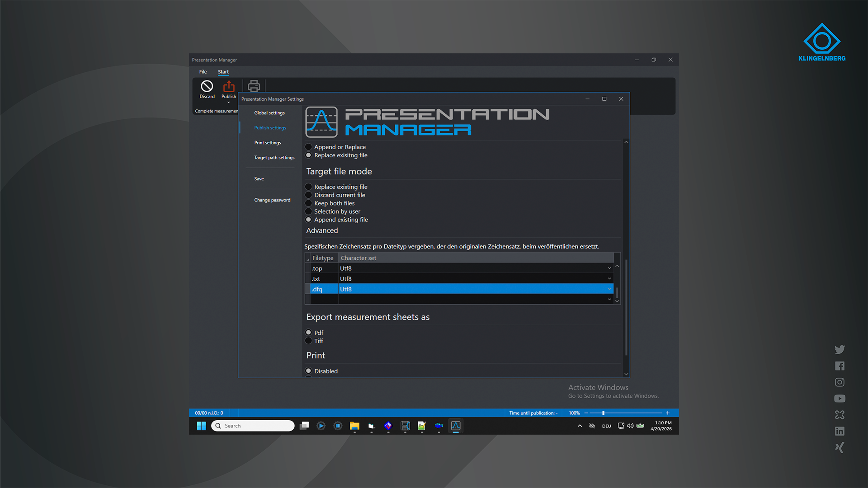Click the .txt filetype cell
This screenshot has width=868, height=488.
324,279
